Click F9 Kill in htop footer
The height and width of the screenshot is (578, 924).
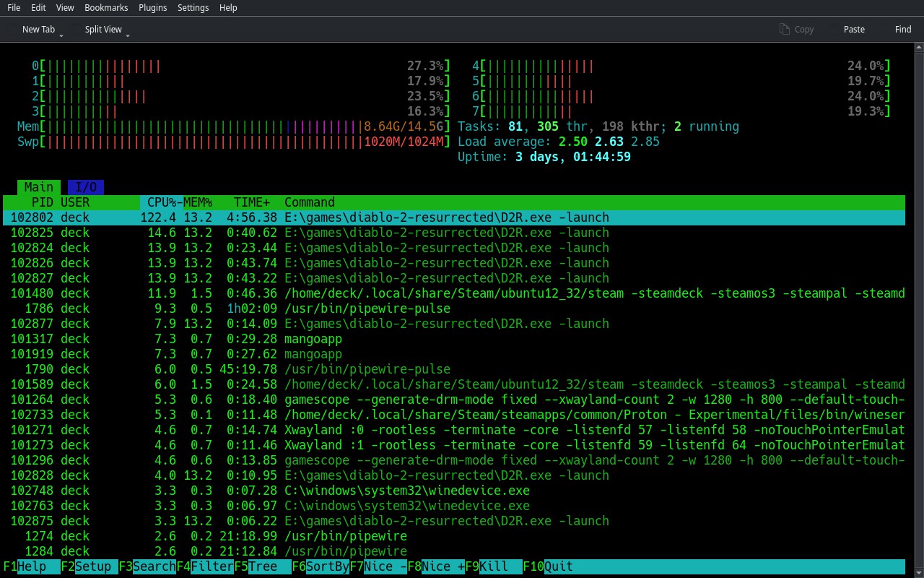pyautogui.click(x=494, y=566)
